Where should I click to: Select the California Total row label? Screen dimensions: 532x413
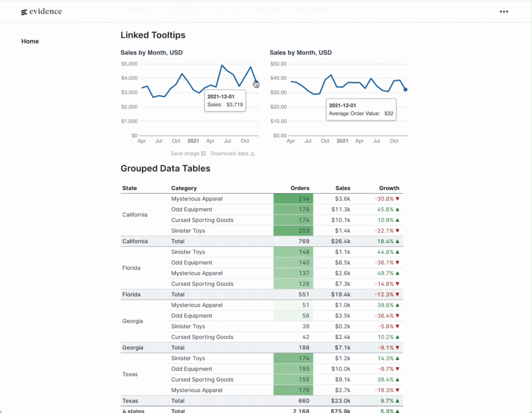pyautogui.click(x=135, y=242)
